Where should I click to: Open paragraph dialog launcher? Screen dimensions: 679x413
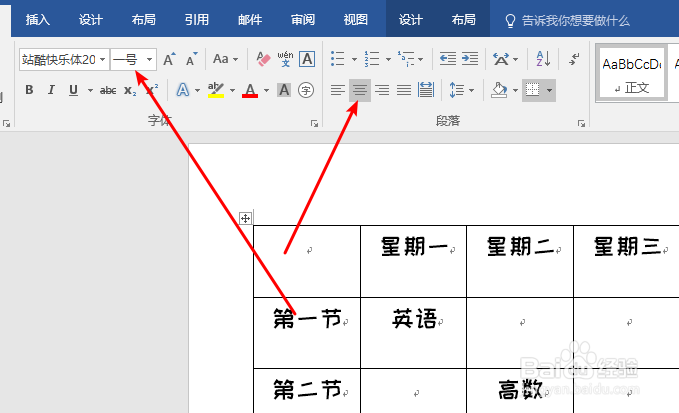tap(581, 124)
